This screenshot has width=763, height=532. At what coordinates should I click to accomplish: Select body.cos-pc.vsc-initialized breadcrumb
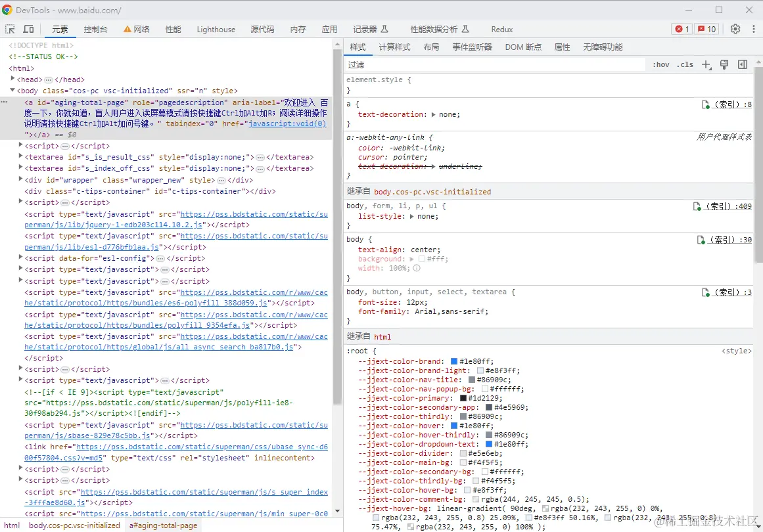(x=74, y=525)
